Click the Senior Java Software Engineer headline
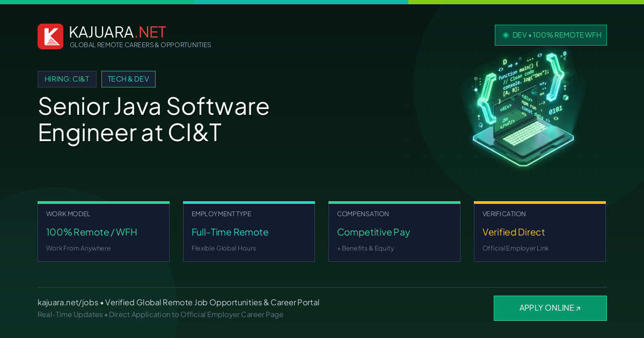This screenshot has height=338, width=644. [x=153, y=119]
